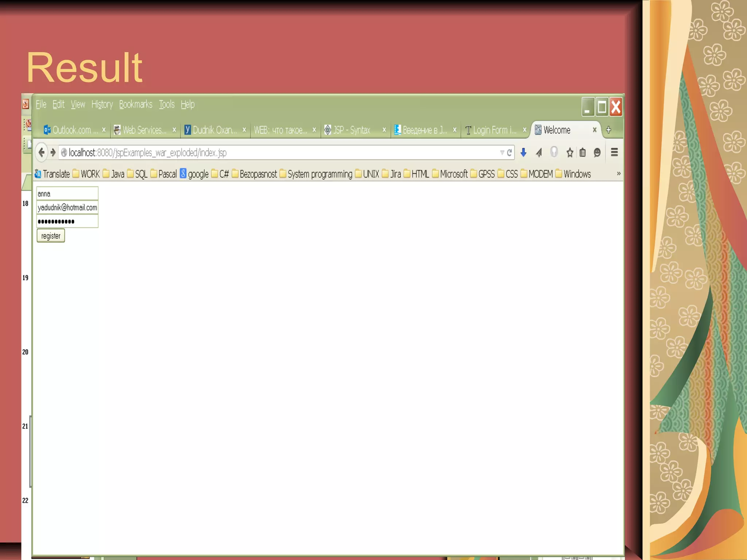Open the Jira bookmarks folder
The height and width of the screenshot is (560, 747).
[x=391, y=174]
